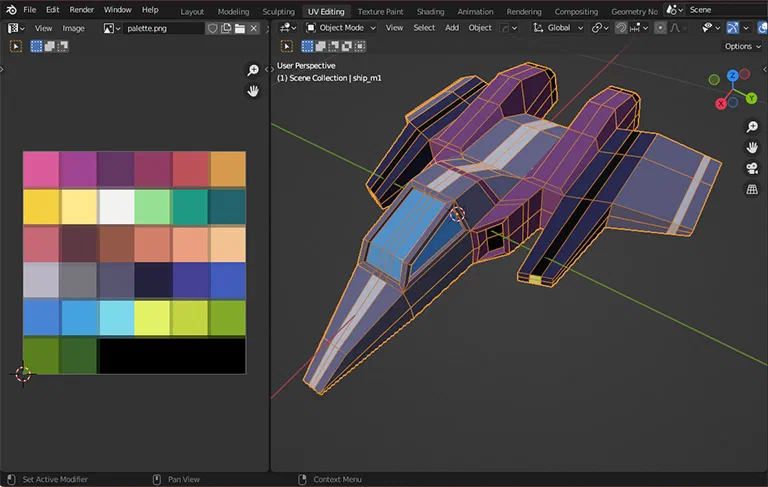Set subtract selection mode in image editor
The height and width of the screenshot is (487, 768).
tap(63, 47)
